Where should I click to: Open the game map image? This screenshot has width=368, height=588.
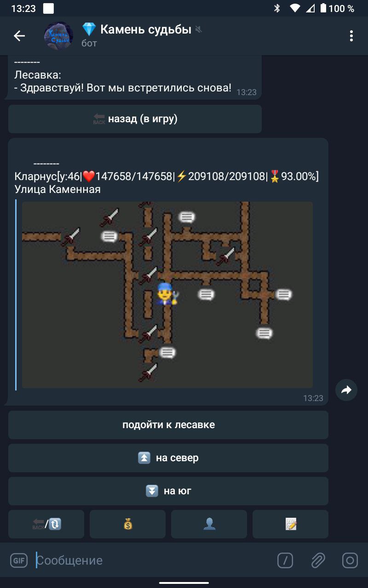[167, 295]
